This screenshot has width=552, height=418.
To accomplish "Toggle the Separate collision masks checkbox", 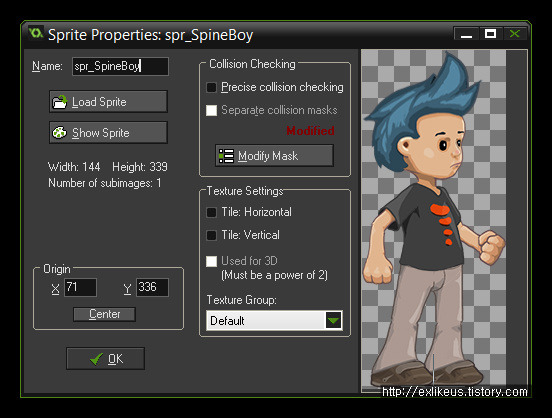I will 211,110.
